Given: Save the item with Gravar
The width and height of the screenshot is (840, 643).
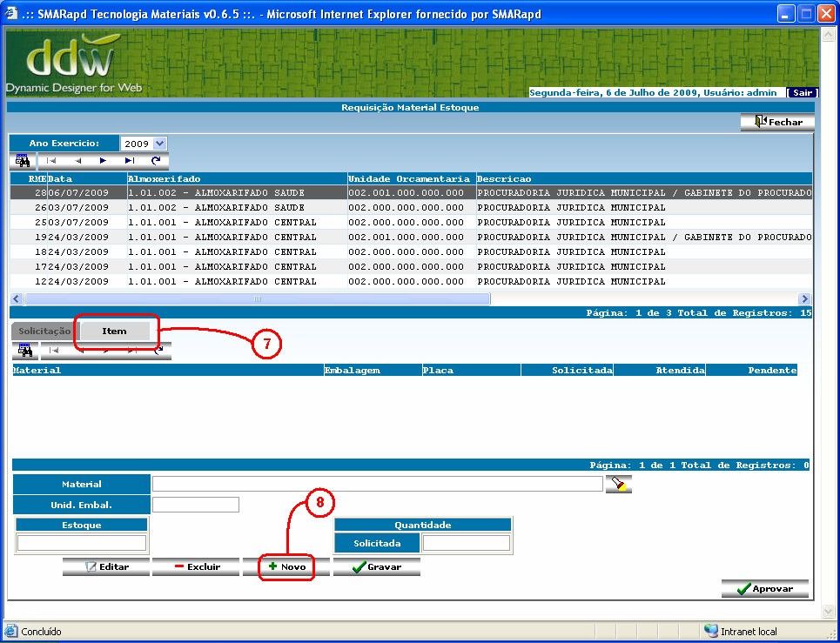Looking at the screenshot, I should (x=377, y=567).
